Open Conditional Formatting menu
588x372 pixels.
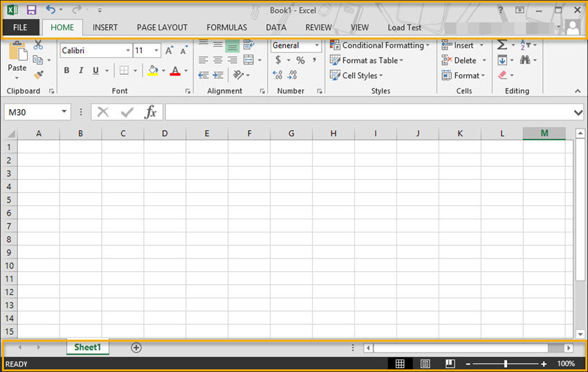[x=380, y=46]
